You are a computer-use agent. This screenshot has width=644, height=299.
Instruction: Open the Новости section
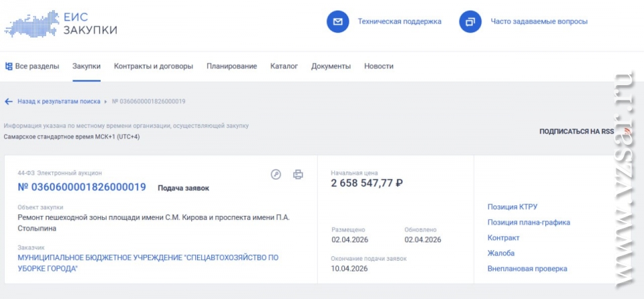click(378, 66)
